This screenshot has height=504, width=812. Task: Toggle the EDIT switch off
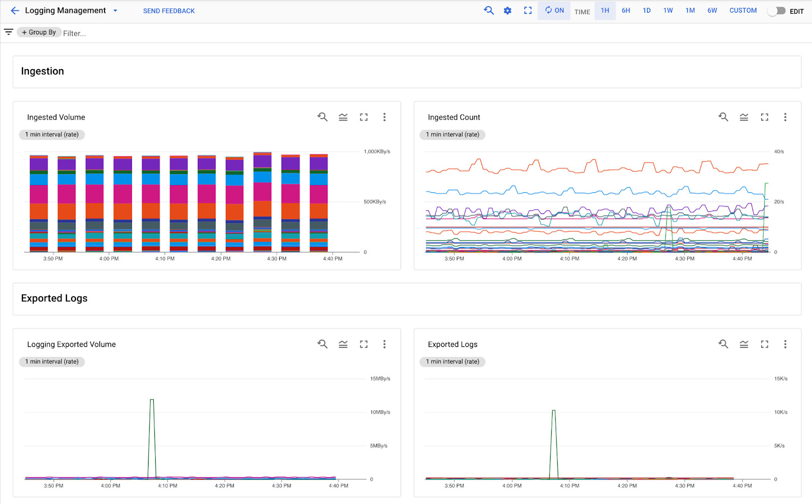(776, 10)
